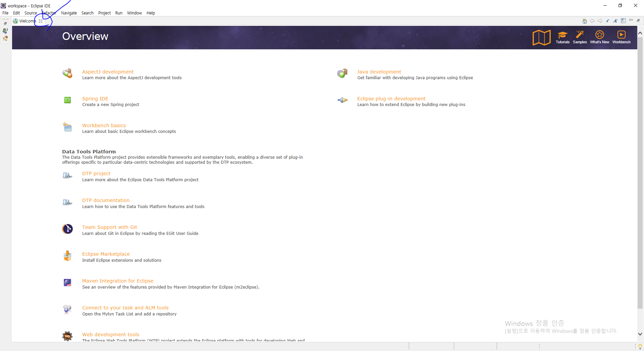Open the Spring IDE link
The width and height of the screenshot is (644, 351).
(95, 99)
